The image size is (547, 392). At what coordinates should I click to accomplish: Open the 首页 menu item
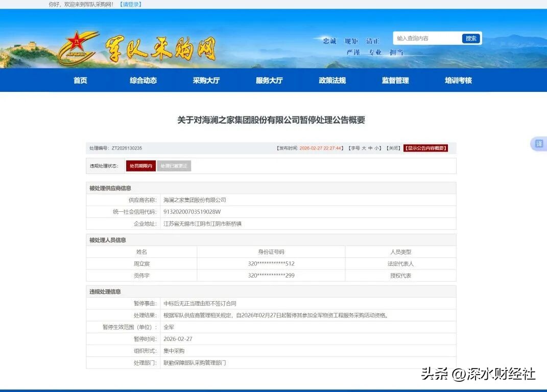coord(80,80)
